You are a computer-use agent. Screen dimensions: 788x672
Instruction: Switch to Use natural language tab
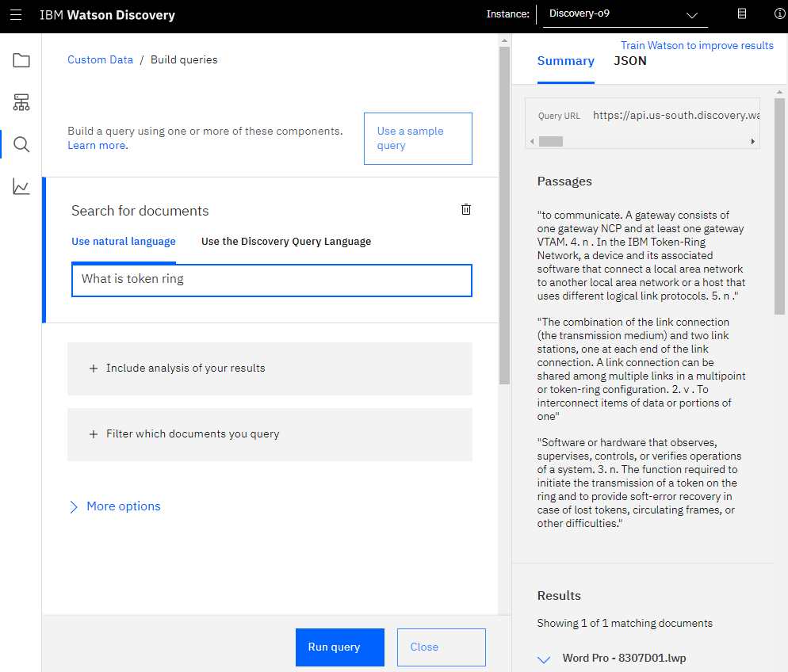click(124, 242)
